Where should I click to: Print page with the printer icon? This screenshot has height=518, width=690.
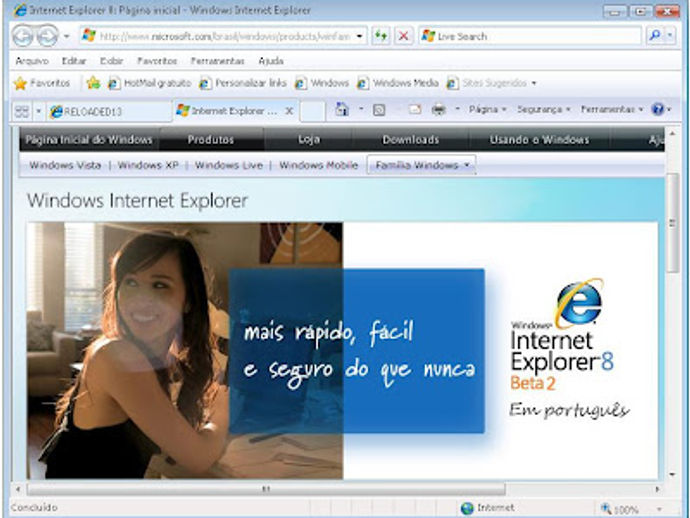coord(439,110)
